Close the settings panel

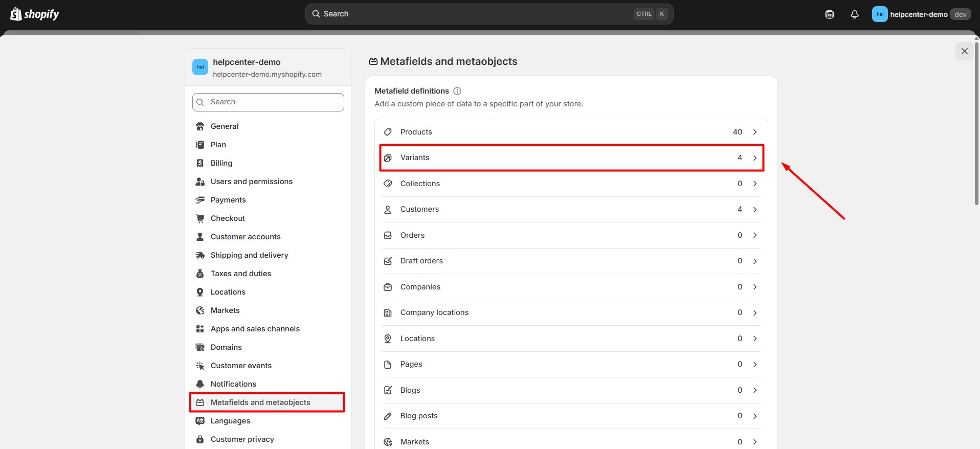click(x=964, y=51)
